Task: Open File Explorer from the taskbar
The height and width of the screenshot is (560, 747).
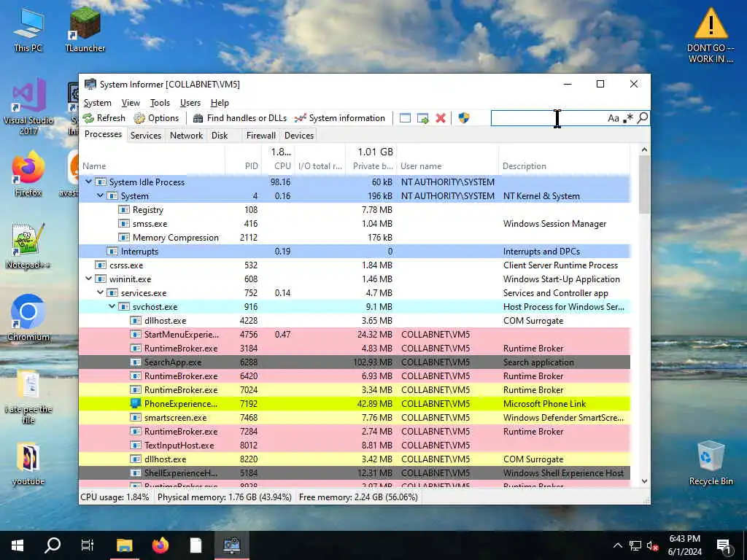Action: pyautogui.click(x=124, y=545)
